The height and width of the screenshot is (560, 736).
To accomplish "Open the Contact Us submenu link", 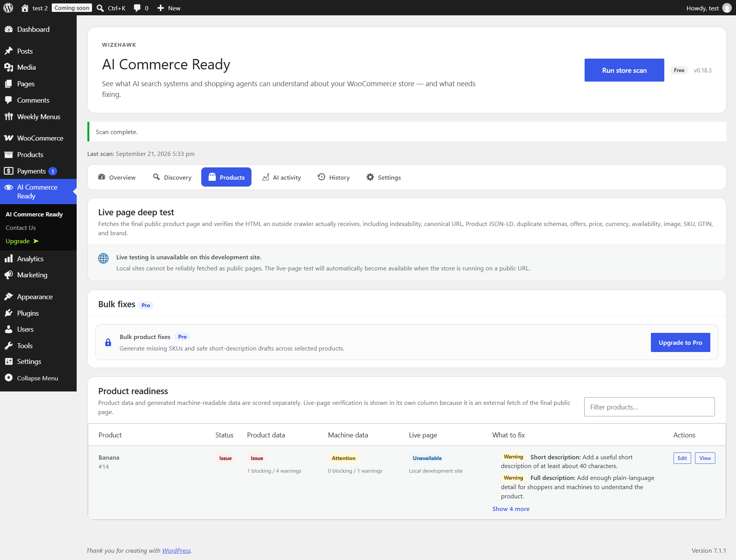I will point(21,228).
